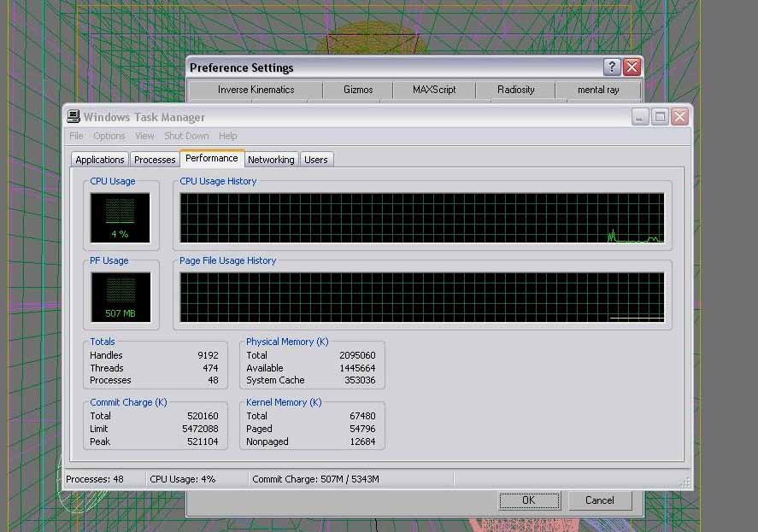Open the Shut Down menu
This screenshot has width=758, height=532.
click(186, 136)
